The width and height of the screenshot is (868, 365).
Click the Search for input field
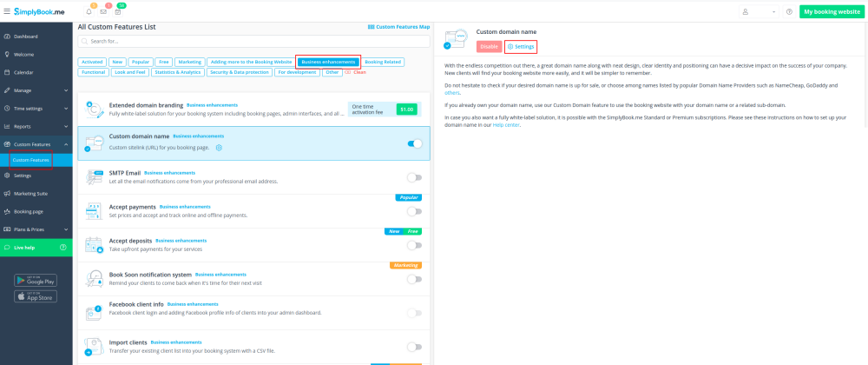coord(252,41)
